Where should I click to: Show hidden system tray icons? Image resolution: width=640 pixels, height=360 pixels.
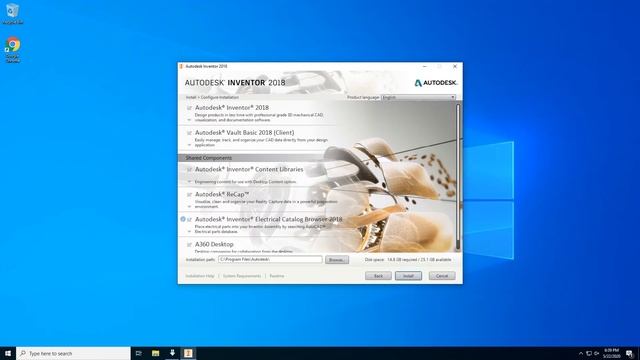click(581, 353)
